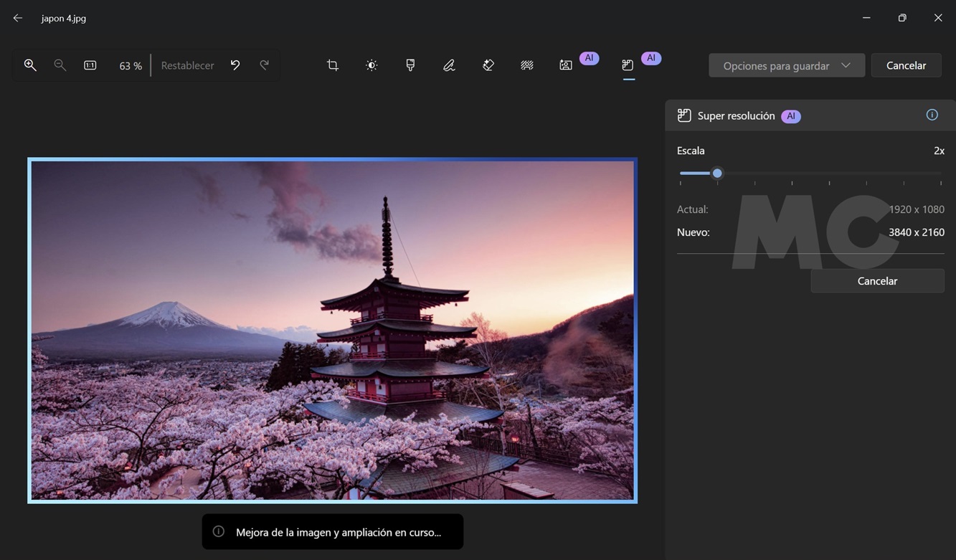This screenshot has height=560, width=956.
Task: Click the redo arrow icon
Action: 264,65
